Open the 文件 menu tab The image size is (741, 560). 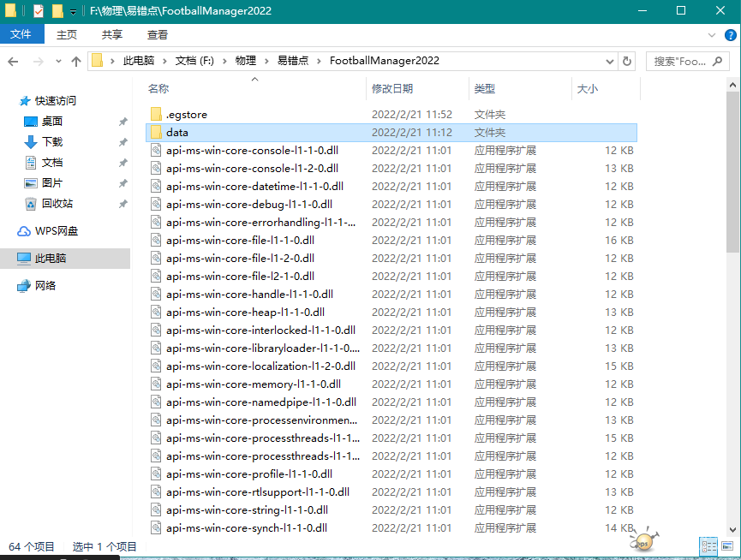pyautogui.click(x=21, y=34)
